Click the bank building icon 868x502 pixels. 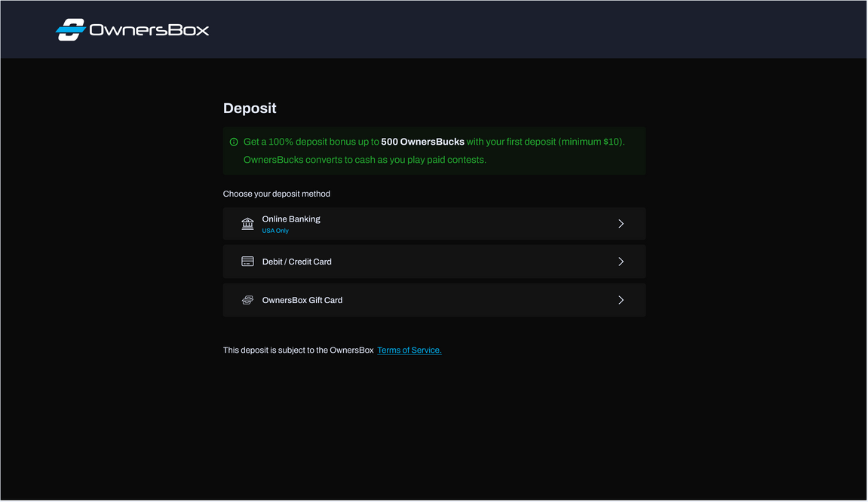pyautogui.click(x=247, y=224)
